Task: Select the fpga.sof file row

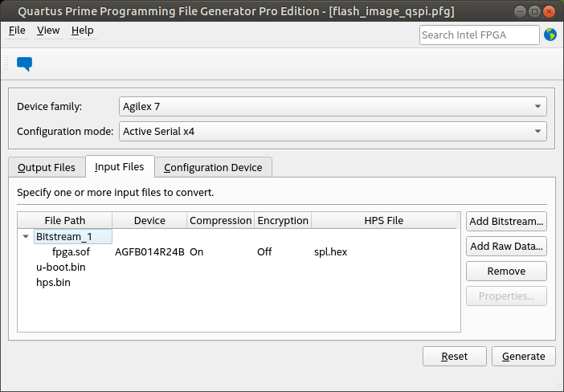Action: point(71,251)
